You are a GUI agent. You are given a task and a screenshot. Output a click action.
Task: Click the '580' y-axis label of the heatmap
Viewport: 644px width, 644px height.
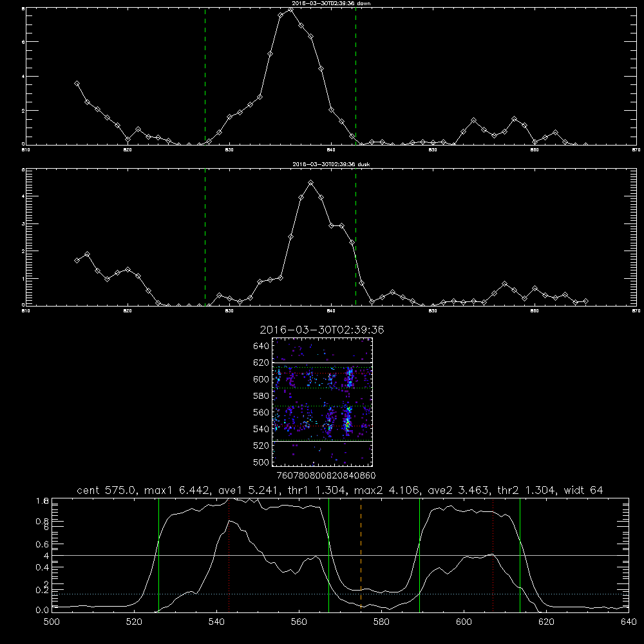click(x=261, y=396)
